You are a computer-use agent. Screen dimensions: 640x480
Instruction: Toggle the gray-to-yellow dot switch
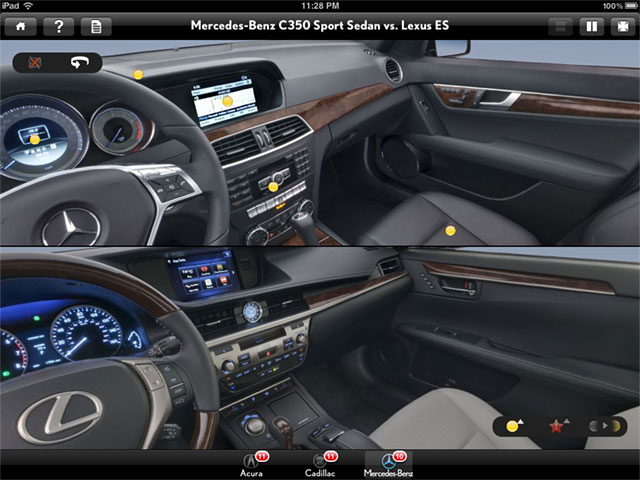point(605,425)
